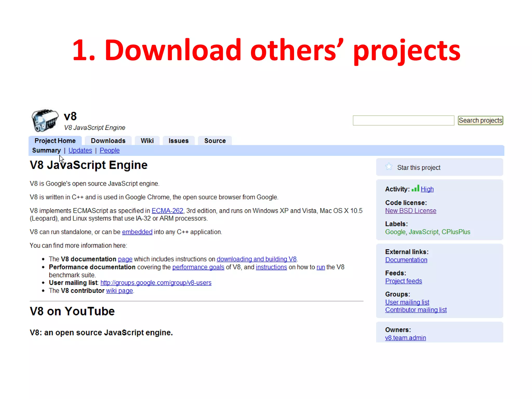Open the Updates sub-tab link

(x=80, y=150)
